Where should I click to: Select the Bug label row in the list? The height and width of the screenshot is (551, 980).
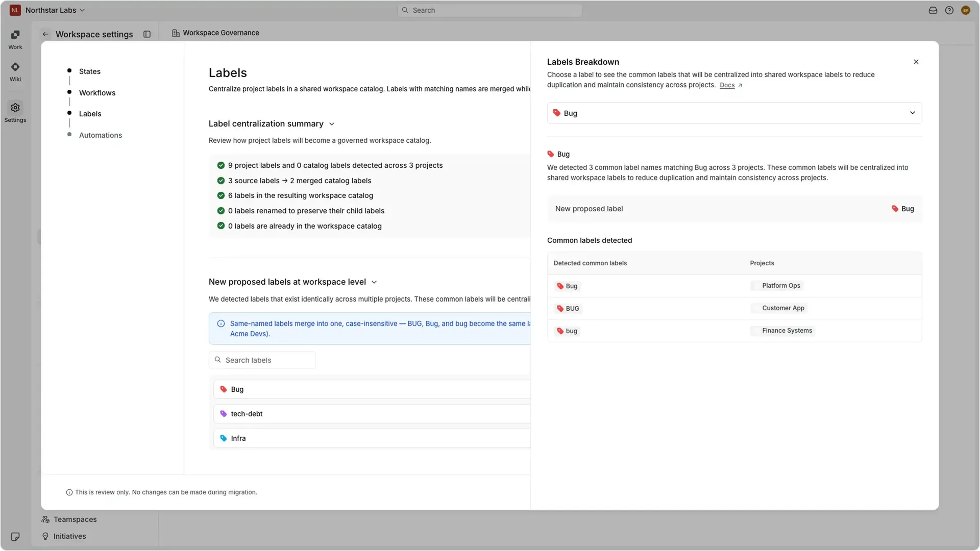[x=372, y=389]
